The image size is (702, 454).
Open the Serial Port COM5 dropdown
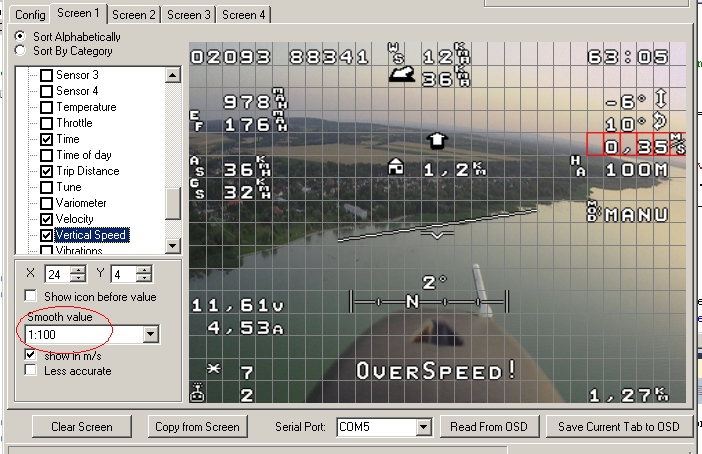click(x=422, y=427)
